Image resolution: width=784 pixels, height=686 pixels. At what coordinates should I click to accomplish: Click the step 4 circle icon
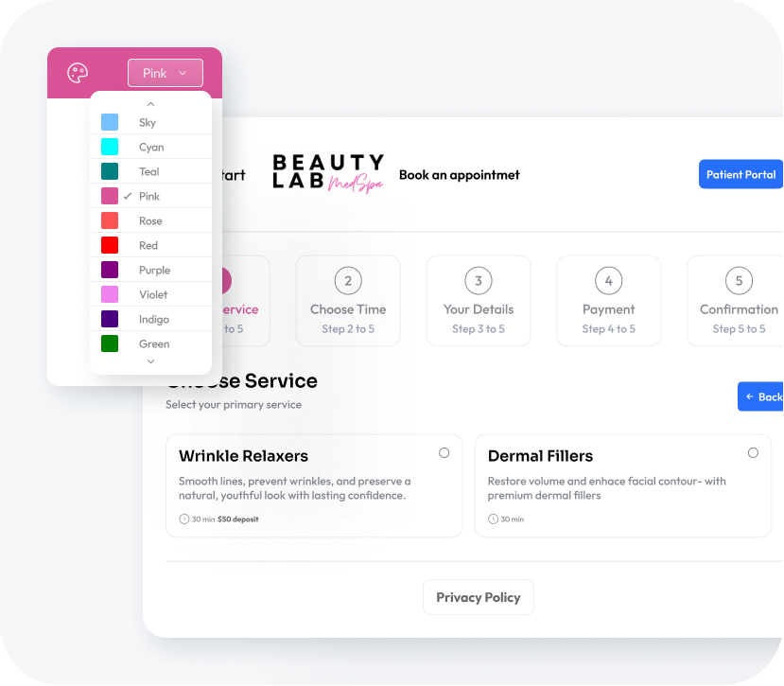click(608, 281)
